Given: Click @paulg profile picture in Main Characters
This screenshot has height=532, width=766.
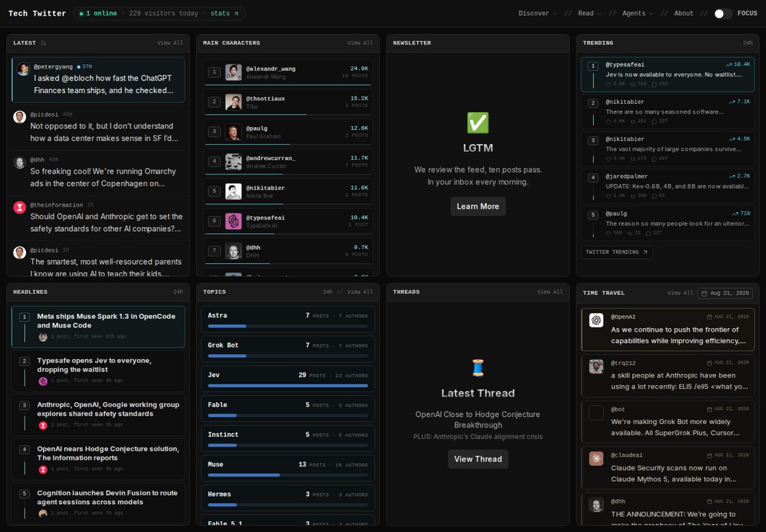Looking at the screenshot, I should click(233, 132).
